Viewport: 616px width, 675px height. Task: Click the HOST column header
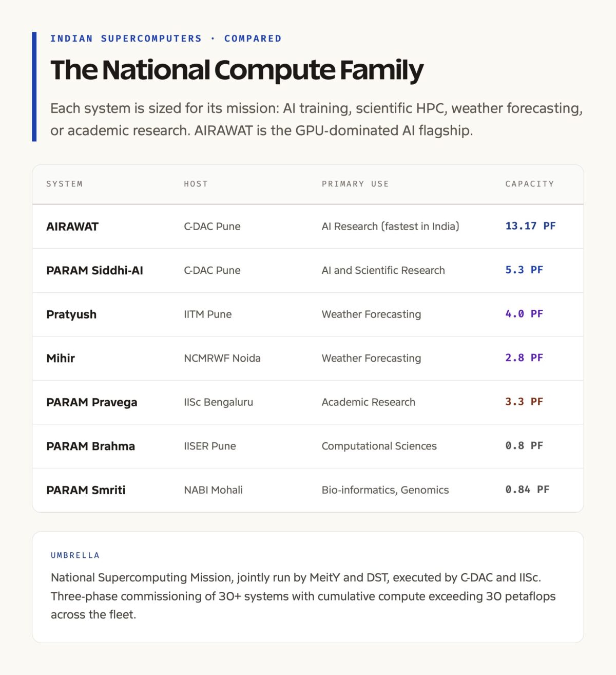[x=196, y=184]
